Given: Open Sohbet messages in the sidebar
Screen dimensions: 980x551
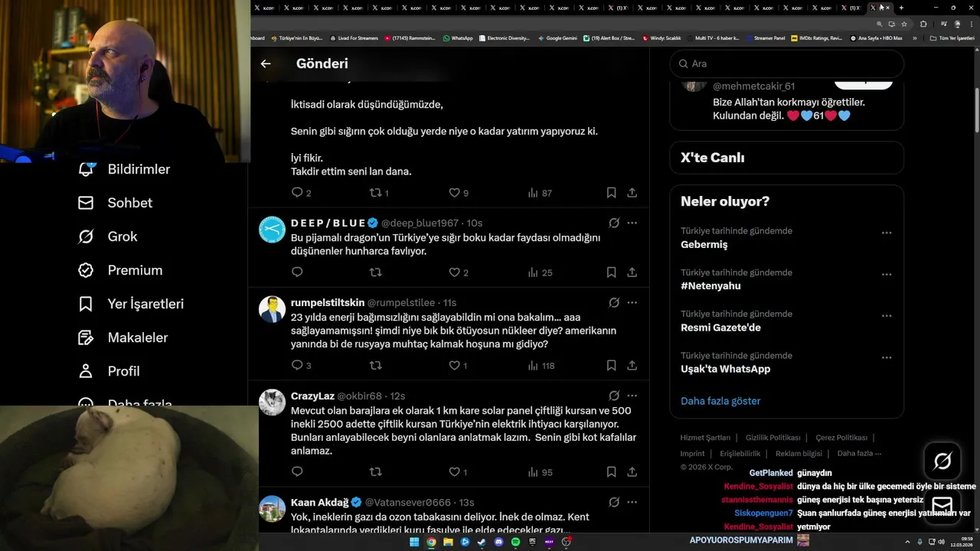Looking at the screenshot, I should point(115,203).
